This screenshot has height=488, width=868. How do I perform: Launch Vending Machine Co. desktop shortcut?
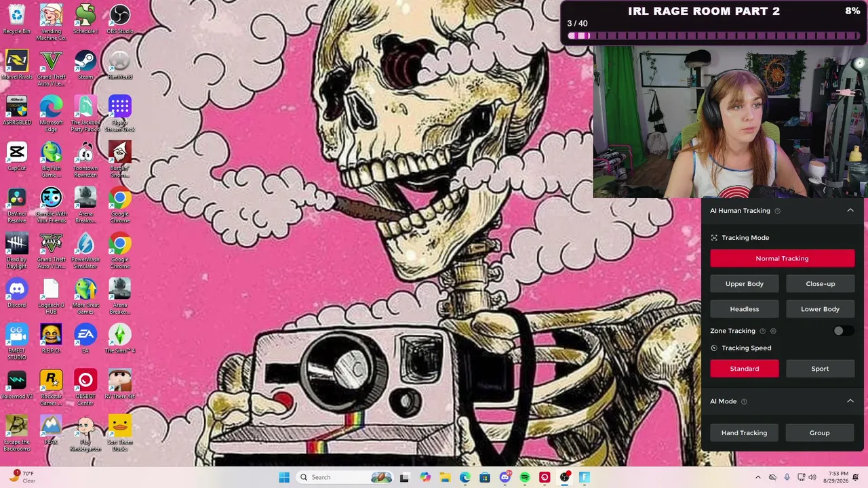(x=51, y=22)
